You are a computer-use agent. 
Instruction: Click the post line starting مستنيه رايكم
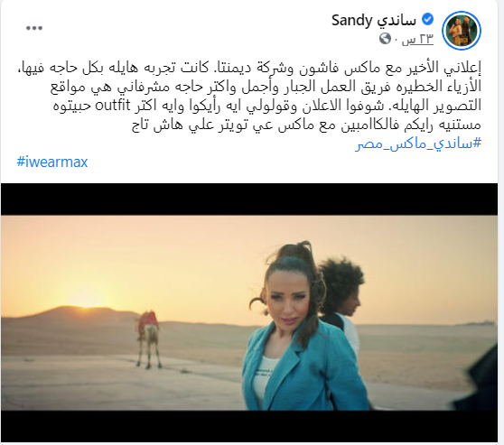tap(306, 125)
